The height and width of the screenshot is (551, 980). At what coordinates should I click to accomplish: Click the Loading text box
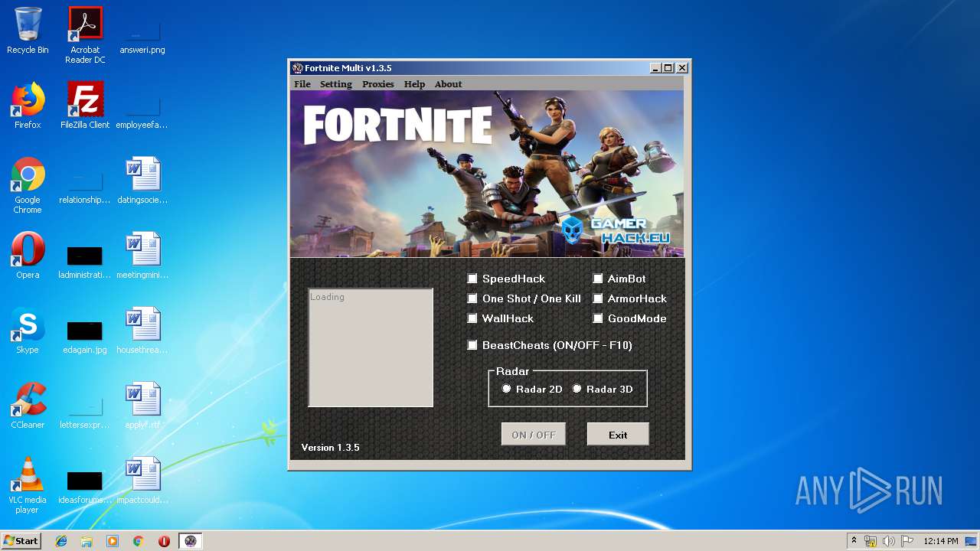tap(371, 347)
